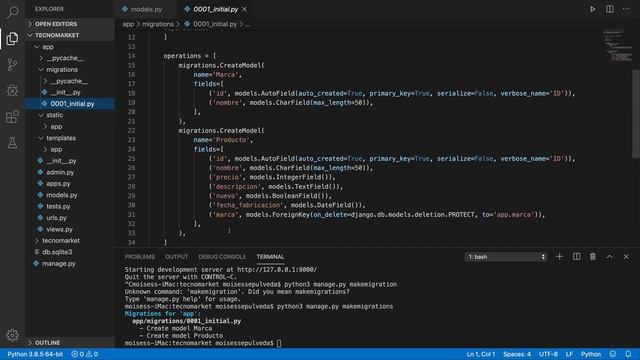Open editor More Actions menu
Screen dimensions: 640x360
tap(626, 9)
